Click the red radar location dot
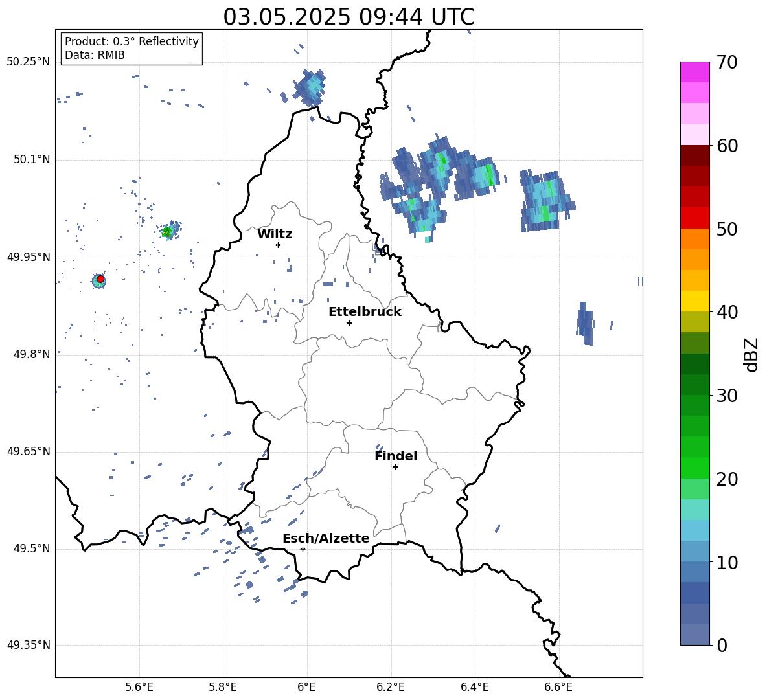This screenshot has height=700, width=767. (100, 279)
